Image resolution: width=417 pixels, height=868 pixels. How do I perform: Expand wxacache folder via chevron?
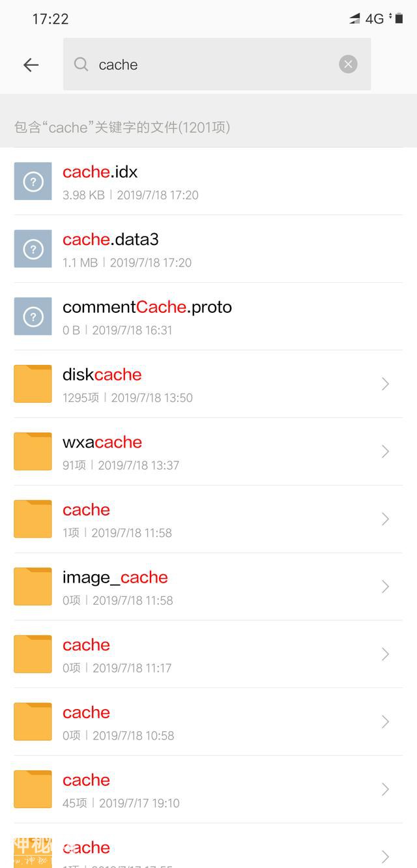pos(385,452)
